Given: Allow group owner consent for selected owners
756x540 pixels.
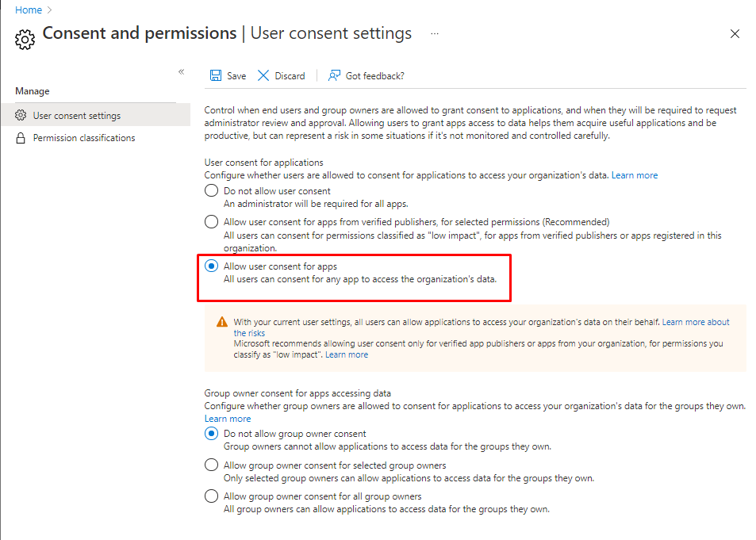Looking at the screenshot, I should pyautogui.click(x=211, y=465).
